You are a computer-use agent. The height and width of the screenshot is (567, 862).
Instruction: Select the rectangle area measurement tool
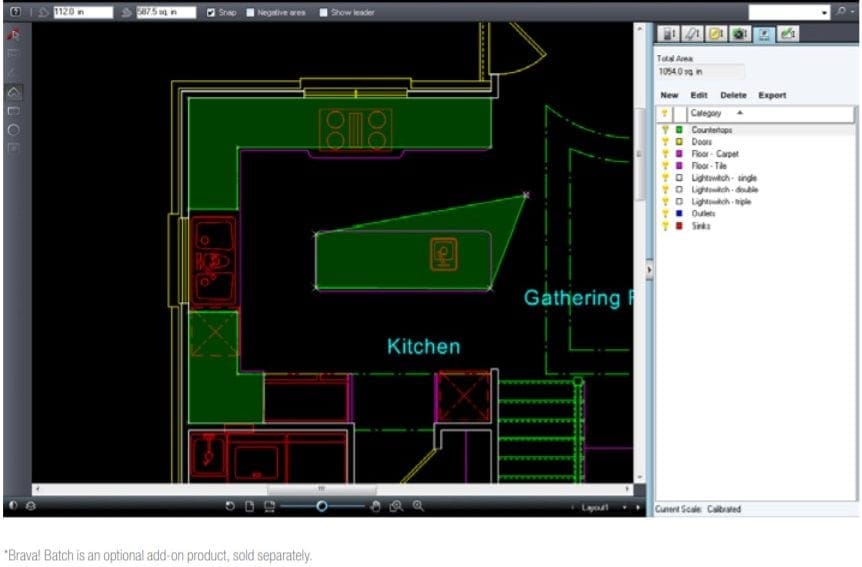pos(14,111)
